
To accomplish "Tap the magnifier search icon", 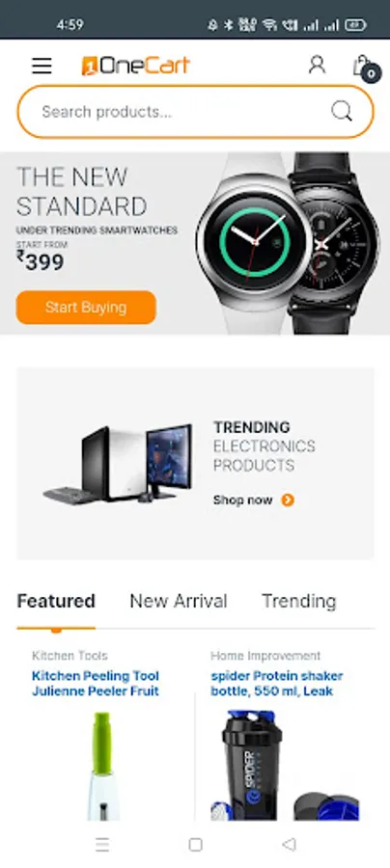I will click(342, 111).
